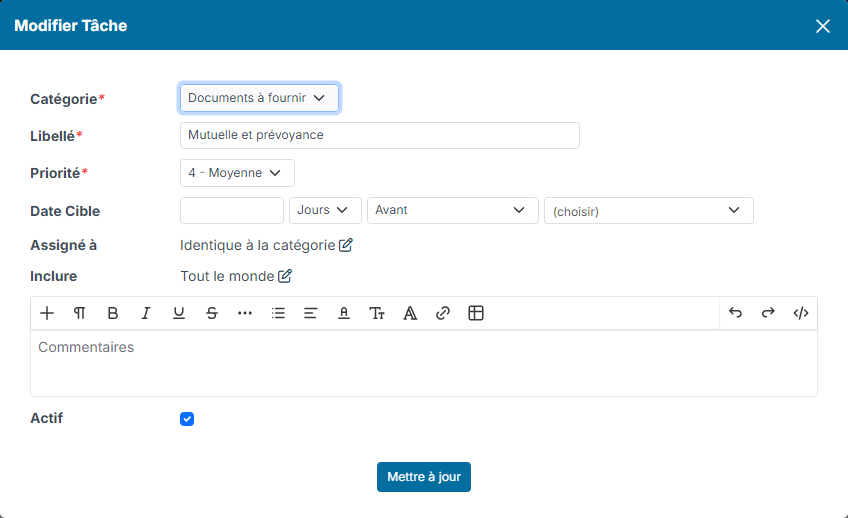Screen dimensions: 848x518
Task: Focus the Libellé text field
Action: pyautogui.click(x=380, y=135)
